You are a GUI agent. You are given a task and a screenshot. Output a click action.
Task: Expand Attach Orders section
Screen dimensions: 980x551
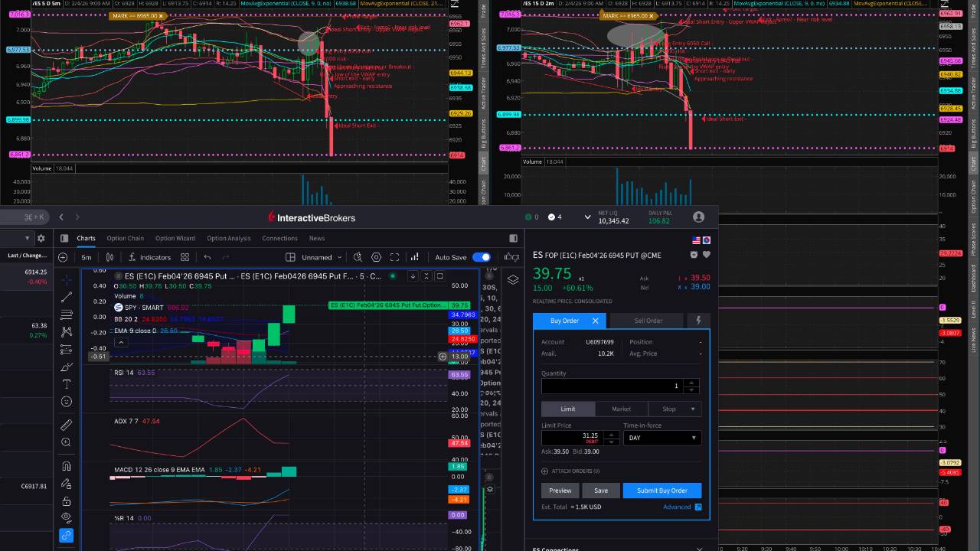[x=570, y=471]
